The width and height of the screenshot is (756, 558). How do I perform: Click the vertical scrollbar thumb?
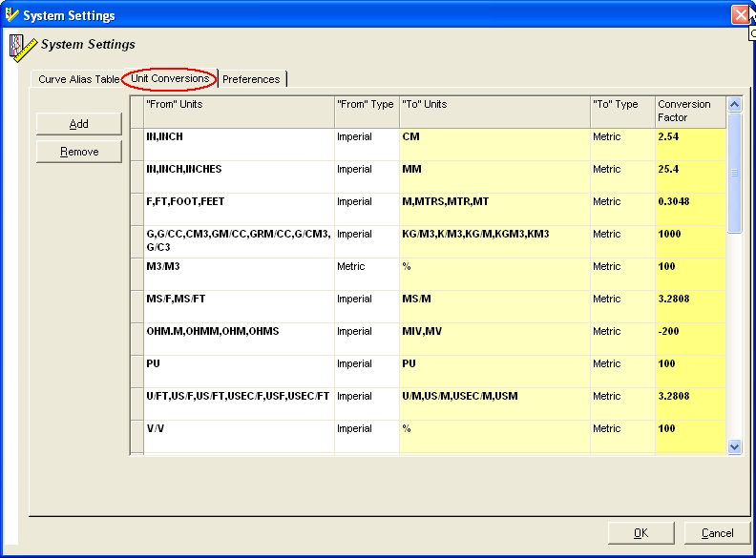(734, 173)
